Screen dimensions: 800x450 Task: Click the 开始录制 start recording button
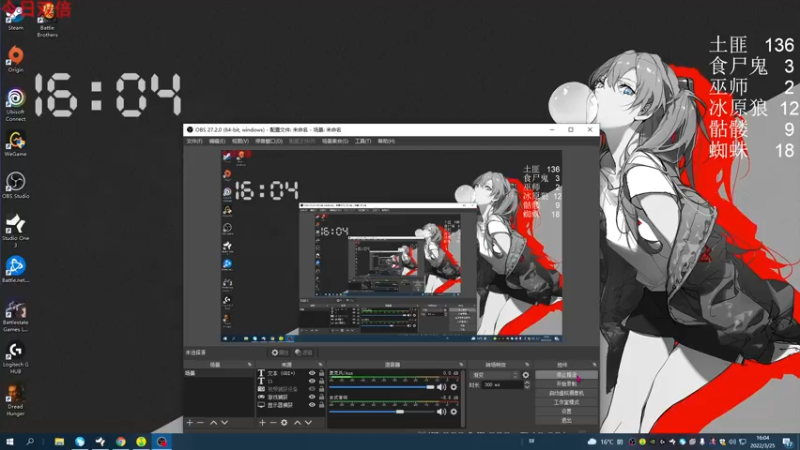(x=566, y=384)
